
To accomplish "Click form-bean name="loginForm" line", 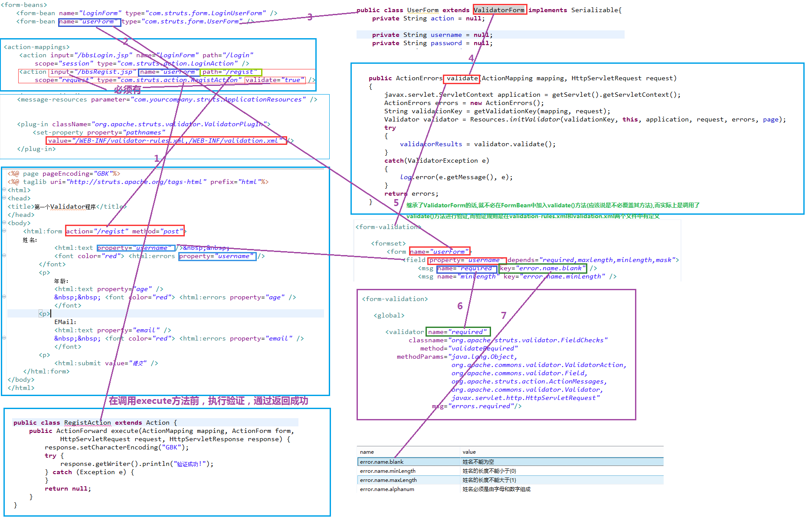I will pyautogui.click(x=147, y=13).
